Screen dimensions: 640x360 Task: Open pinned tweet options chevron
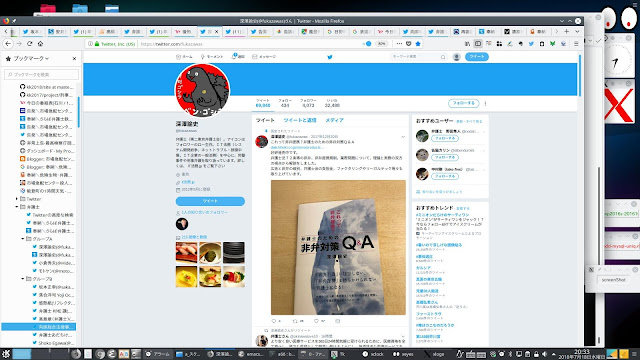tap(403, 137)
